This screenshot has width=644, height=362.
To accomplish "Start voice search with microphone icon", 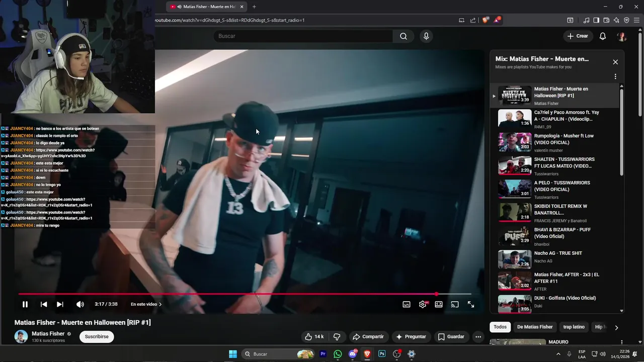I will point(426,36).
